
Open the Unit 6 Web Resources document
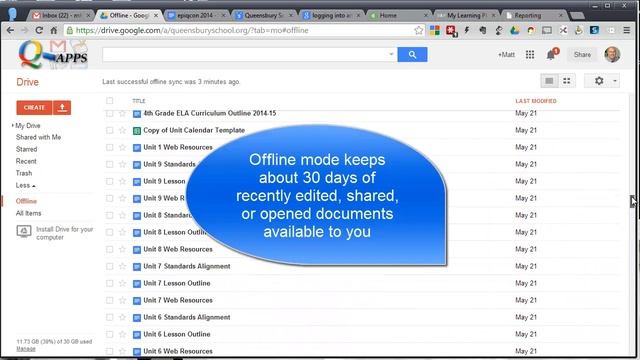point(178,351)
